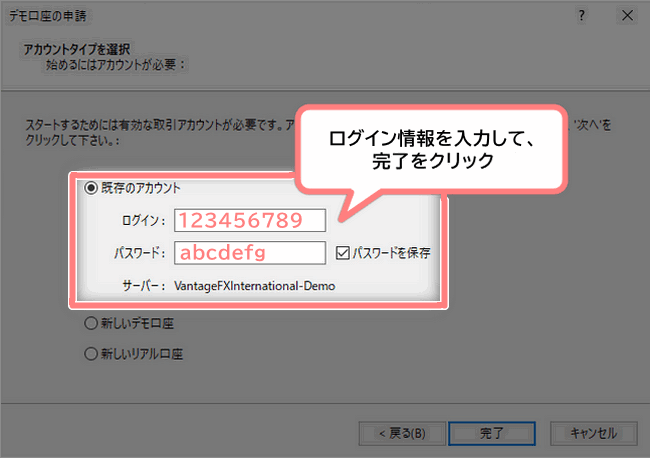This screenshot has height=458, width=650.
Task: Click the パスワード input field
Action: pos(250,253)
